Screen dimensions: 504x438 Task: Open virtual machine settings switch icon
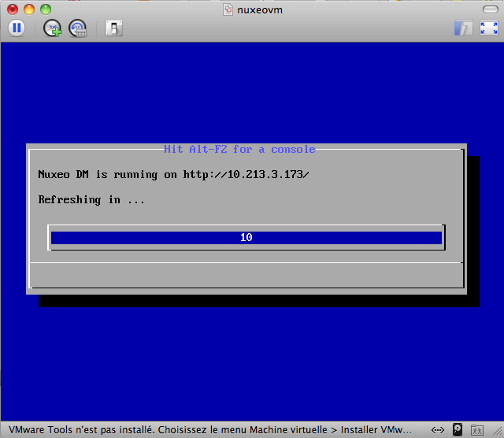(114, 28)
